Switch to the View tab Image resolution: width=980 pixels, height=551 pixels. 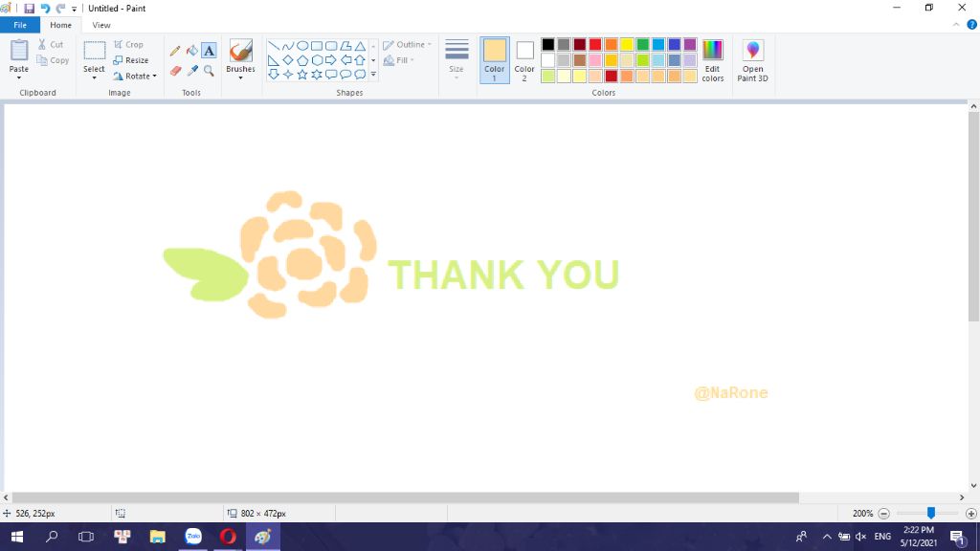pos(101,25)
